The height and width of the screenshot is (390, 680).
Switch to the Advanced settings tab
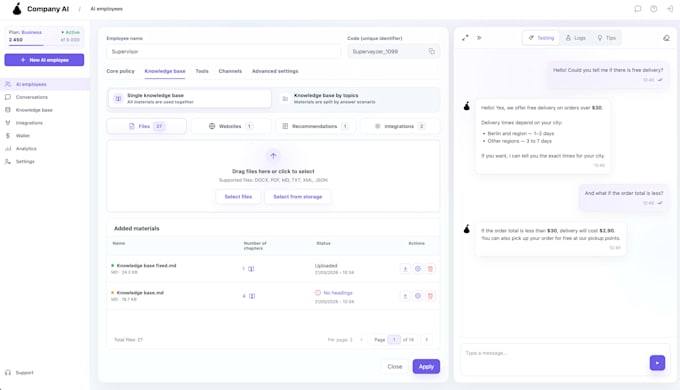tap(275, 71)
